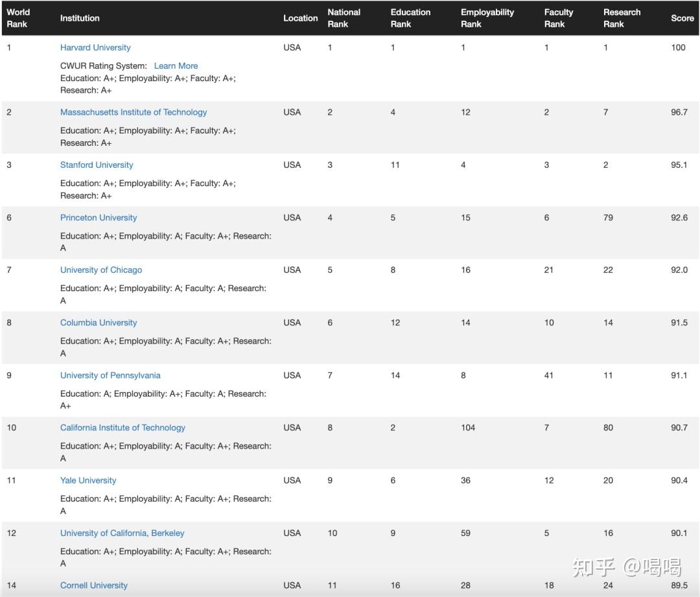Click Yale's employability rank 36
This screenshot has height=597, width=700.
point(465,480)
